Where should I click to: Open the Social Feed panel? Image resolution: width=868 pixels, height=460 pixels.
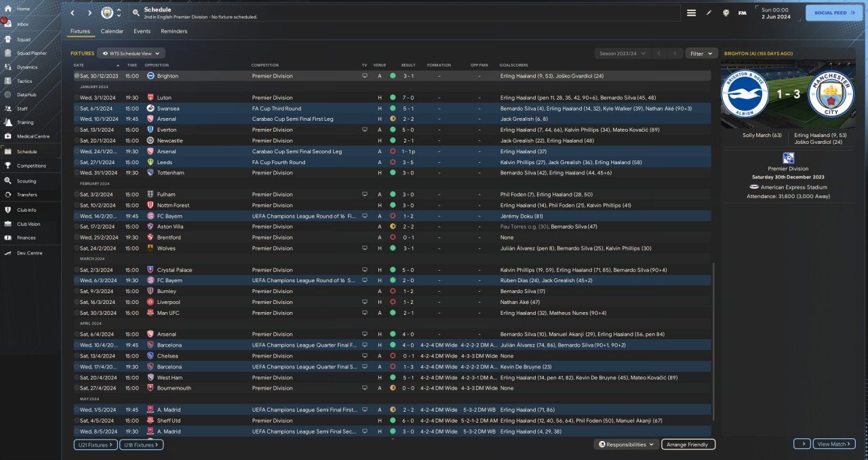pos(833,13)
